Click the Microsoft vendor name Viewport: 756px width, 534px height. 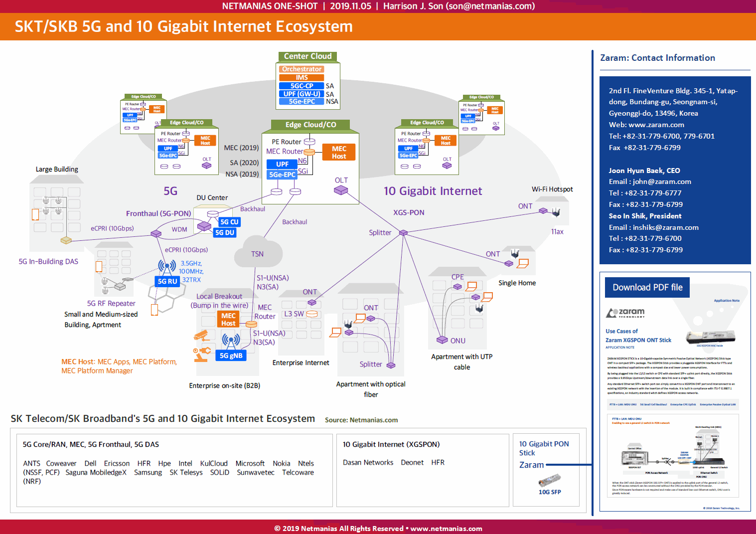point(250,463)
